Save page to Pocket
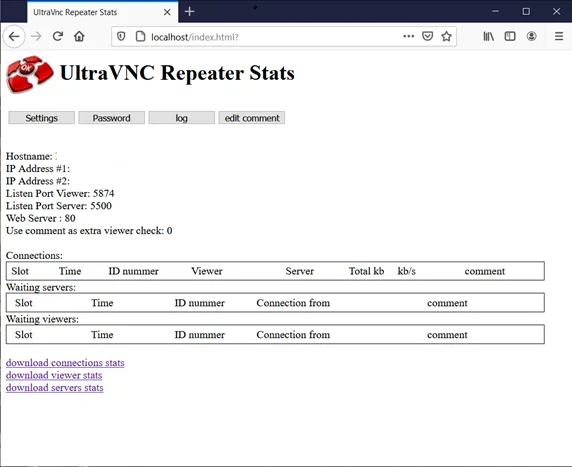 coord(428,36)
